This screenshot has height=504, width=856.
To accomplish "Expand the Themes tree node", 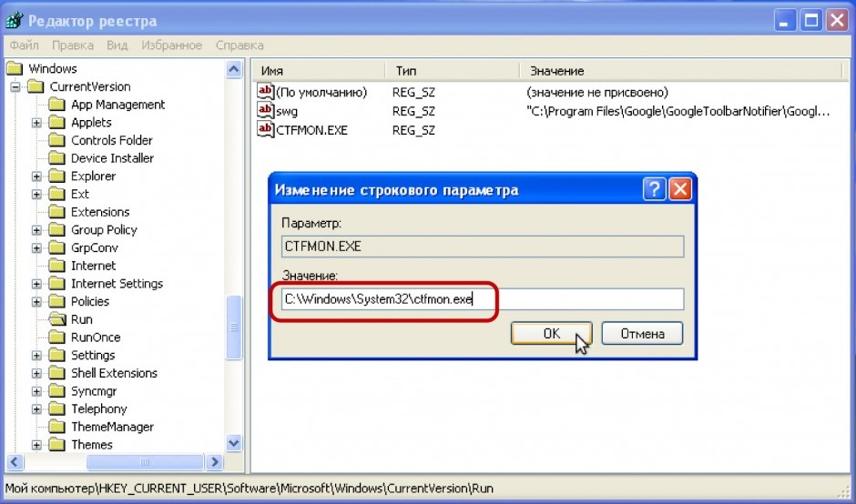I will coord(36,445).
